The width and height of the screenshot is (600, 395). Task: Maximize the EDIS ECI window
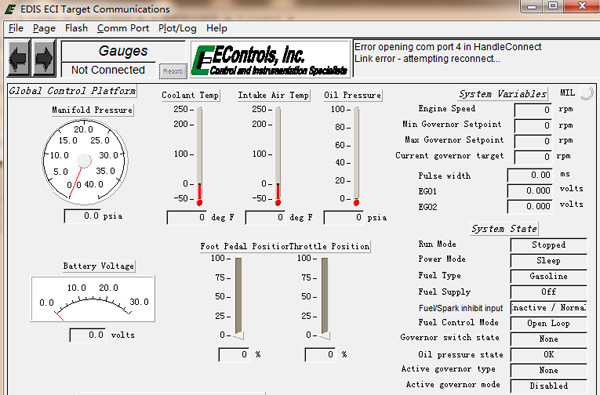click(x=553, y=6)
